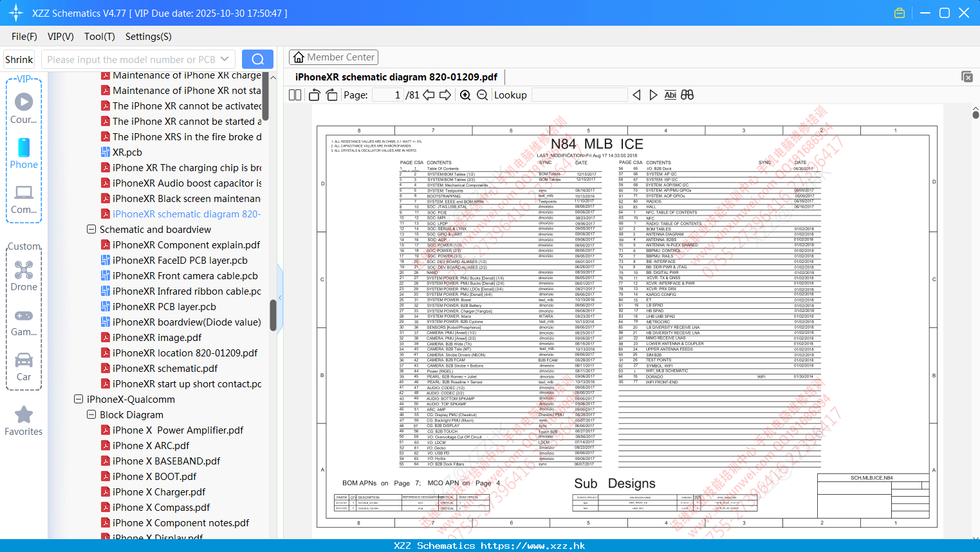
Task: Click the blue search button
Action: (257, 59)
